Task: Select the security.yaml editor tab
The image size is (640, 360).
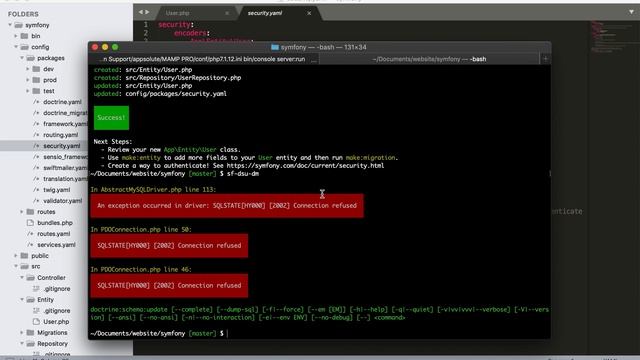Action: 280,13
